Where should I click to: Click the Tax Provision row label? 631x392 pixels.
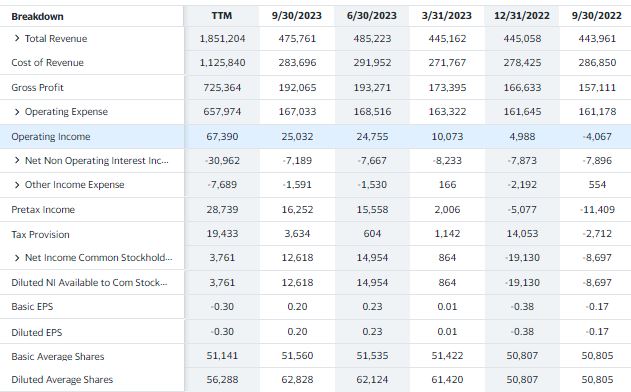pyautogui.click(x=40, y=234)
